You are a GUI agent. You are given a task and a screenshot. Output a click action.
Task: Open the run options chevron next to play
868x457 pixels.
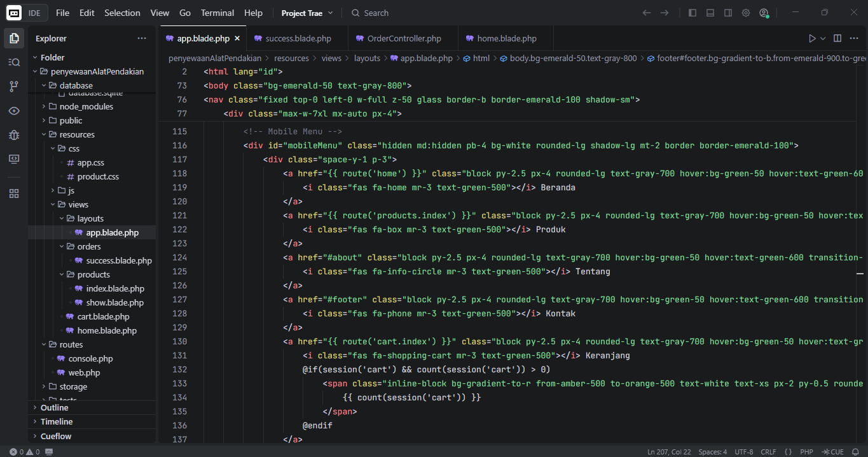822,38
